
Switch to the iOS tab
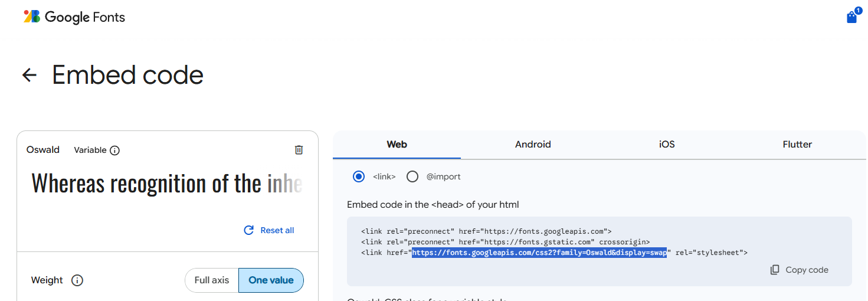[x=667, y=145]
